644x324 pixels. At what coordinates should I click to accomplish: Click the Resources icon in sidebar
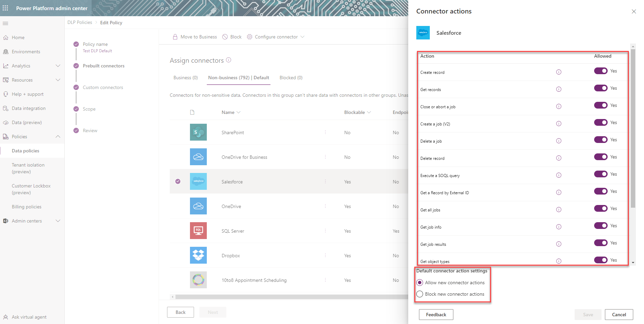(x=6, y=80)
